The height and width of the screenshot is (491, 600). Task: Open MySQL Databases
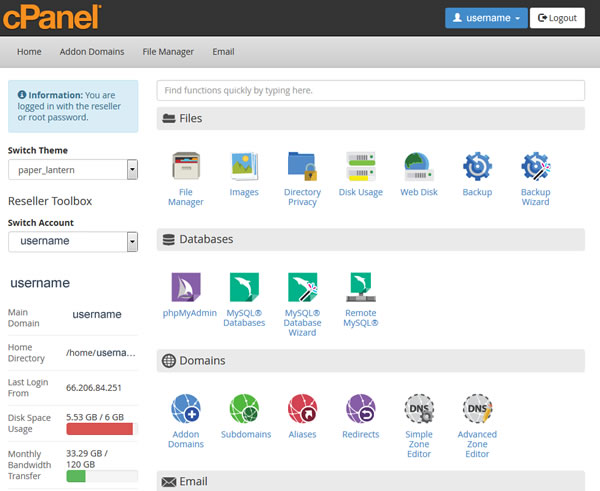(x=244, y=289)
